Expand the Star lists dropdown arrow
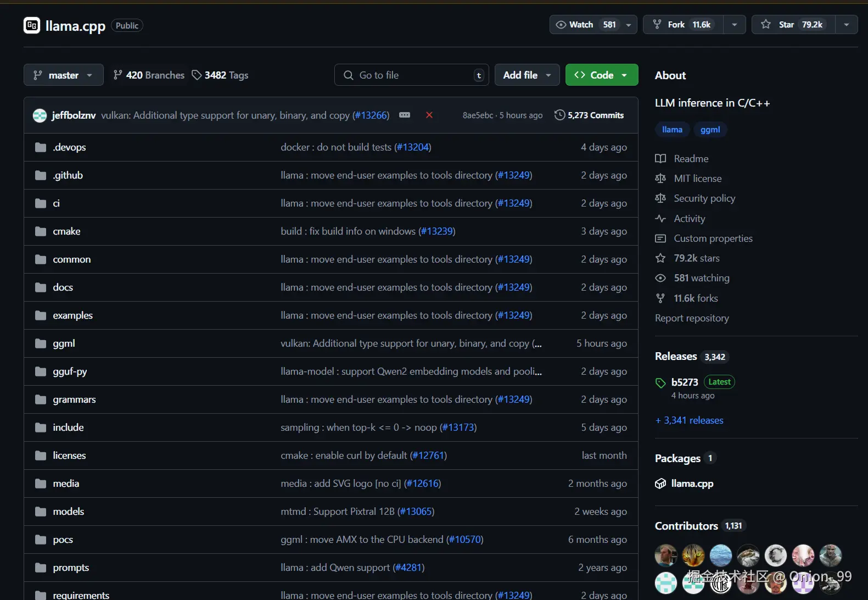This screenshot has height=600, width=868. [847, 25]
